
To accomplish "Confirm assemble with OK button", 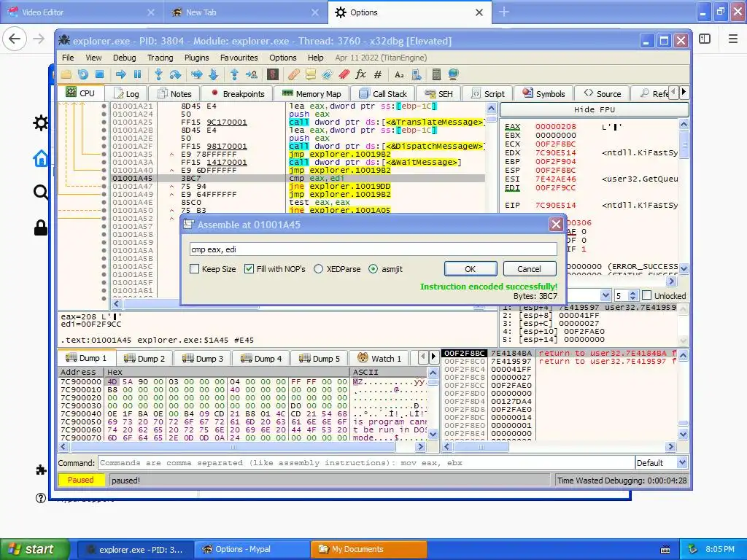I will (x=471, y=269).
